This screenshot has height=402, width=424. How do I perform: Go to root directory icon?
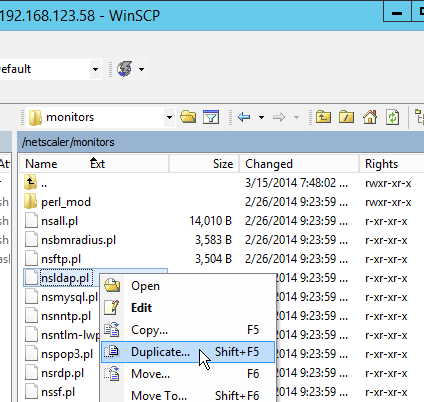click(346, 117)
